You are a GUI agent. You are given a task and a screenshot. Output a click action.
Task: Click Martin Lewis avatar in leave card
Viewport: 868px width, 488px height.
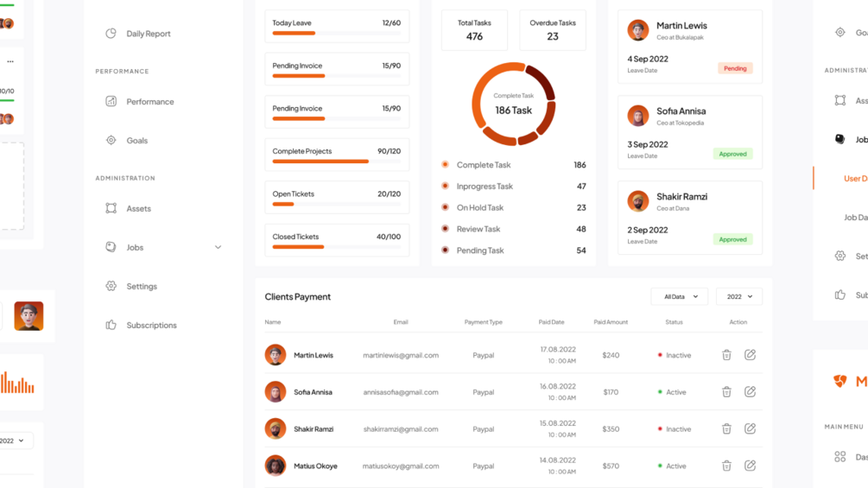tap(637, 30)
